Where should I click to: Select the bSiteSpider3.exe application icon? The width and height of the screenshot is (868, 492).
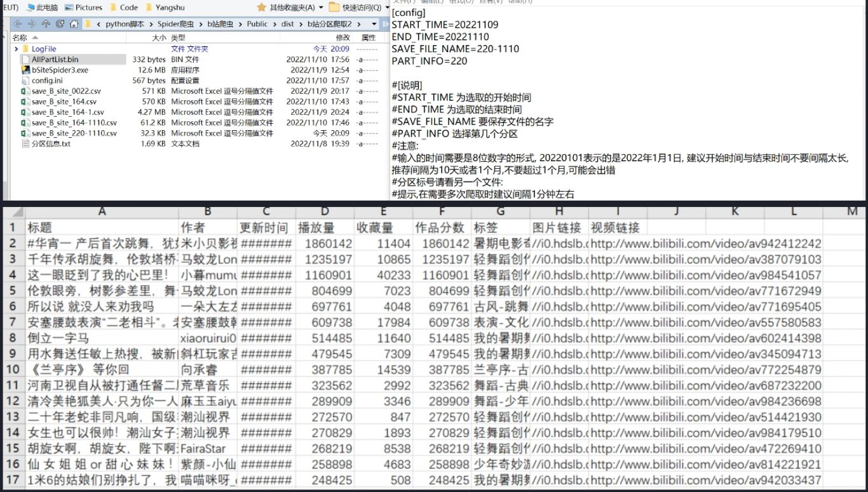coord(26,70)
